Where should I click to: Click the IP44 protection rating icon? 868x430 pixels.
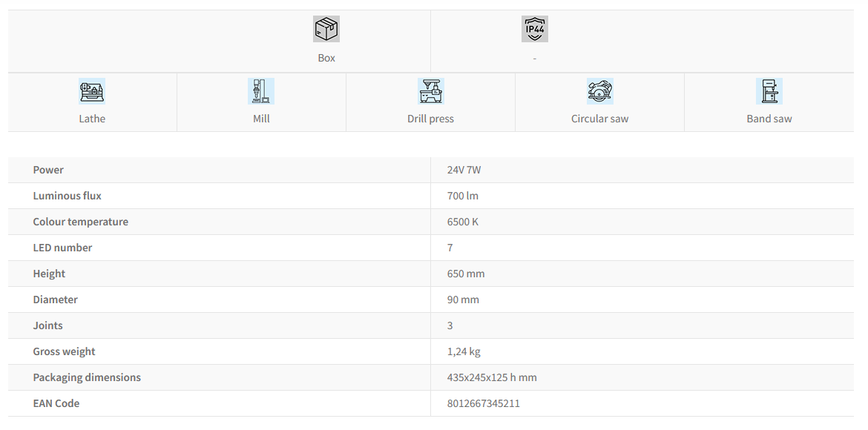pyautogui.click(x=535, y=29)
